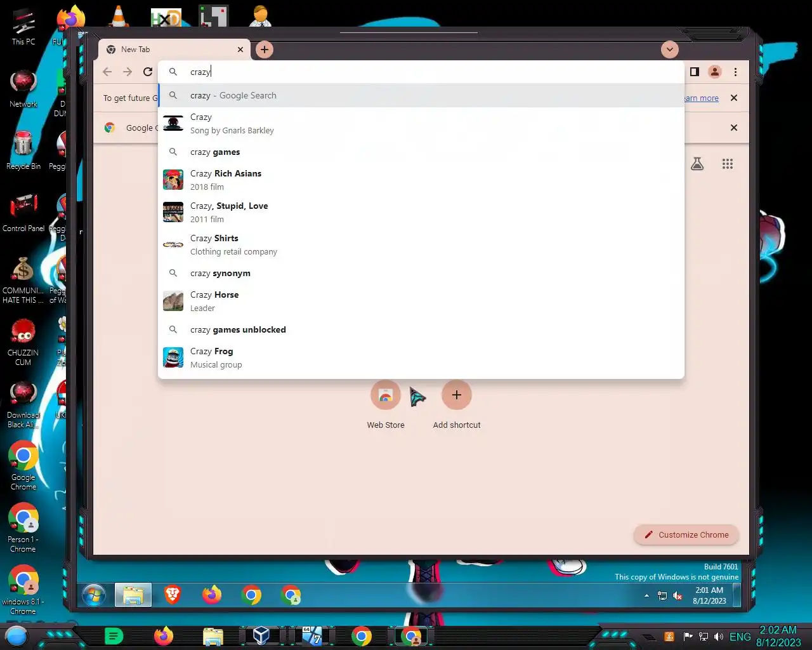The height and width of the screenshot is (650, 812).
Task: Open the Network desktop icon
Action: (x=23, y=89)
